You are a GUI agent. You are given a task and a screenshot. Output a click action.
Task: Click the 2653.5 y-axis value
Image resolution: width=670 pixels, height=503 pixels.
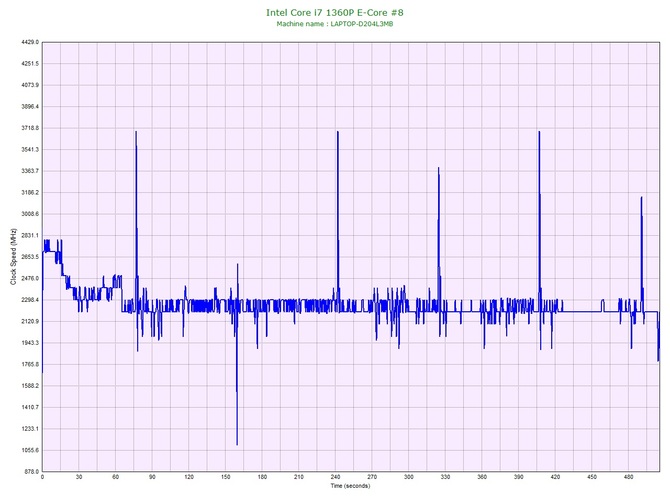point(30,257)
